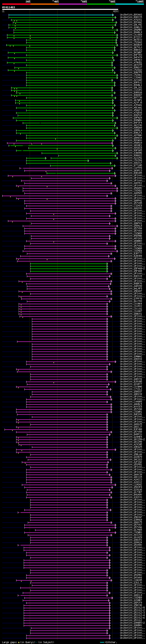Select hit label UniRef100_B4FTR3

pyautogui.click(x=131, y=55)
